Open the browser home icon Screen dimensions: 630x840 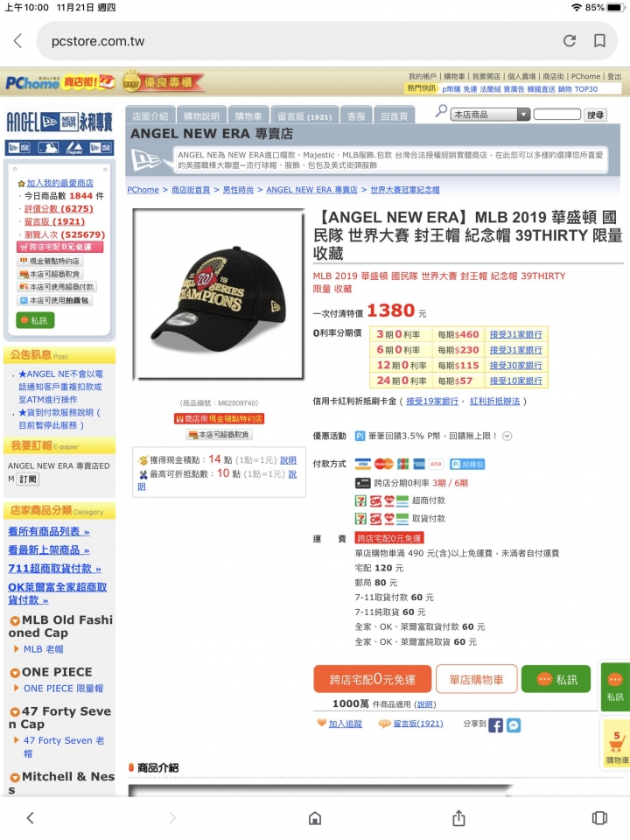click(x=315, y=818)
